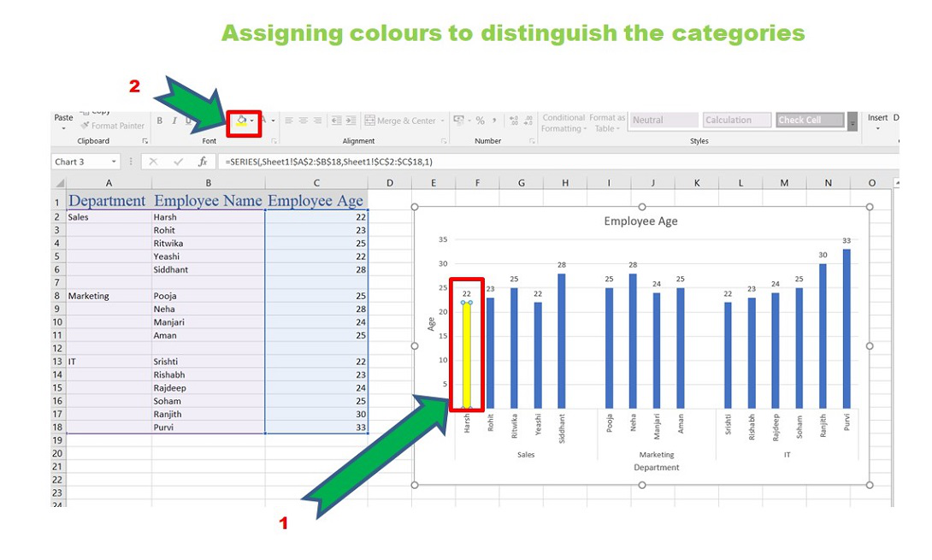Click data label 30 above Ranjith bar
Screen dimensions: 932x560
[x=823, y=255]
